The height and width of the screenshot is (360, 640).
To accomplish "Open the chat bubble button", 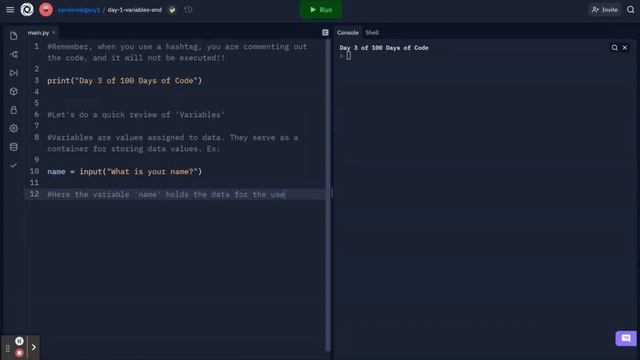I will click(626, 338).
